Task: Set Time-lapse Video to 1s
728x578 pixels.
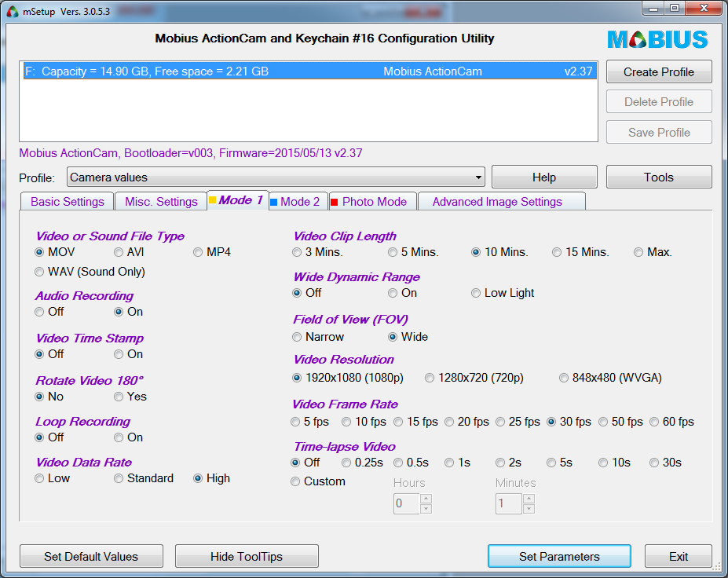Action: pyautogui.click(x=458, y=463)
